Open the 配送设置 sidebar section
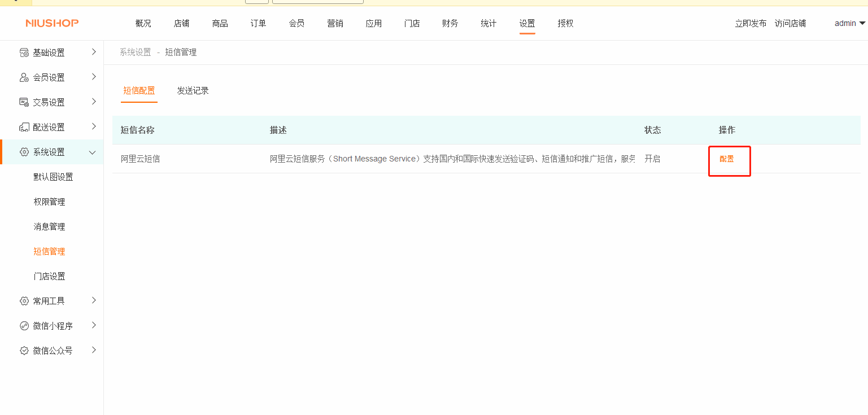The image size is (868, 415). [52, 127]
